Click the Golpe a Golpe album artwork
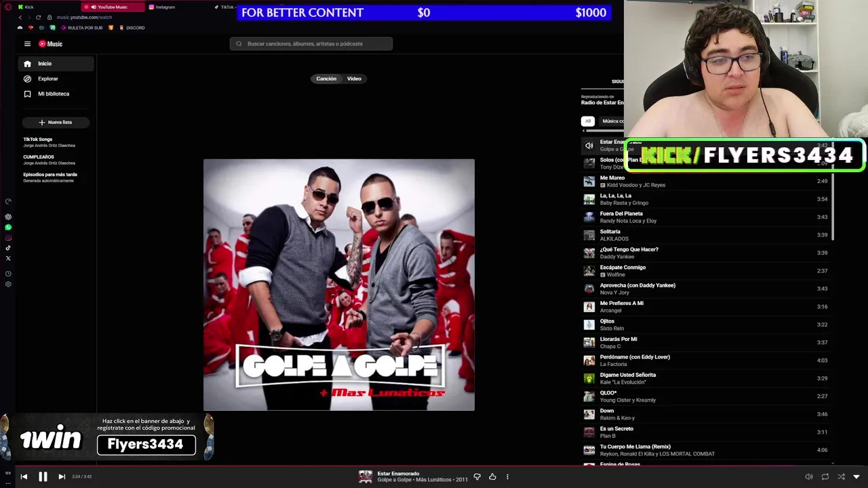 coord(339,285)
